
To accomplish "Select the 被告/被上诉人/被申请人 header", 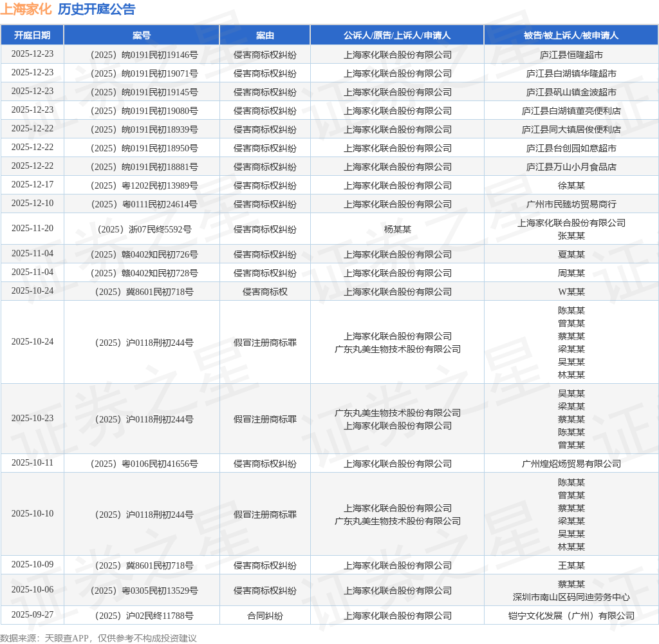I will pyautogui.click(x=571, y=35).
